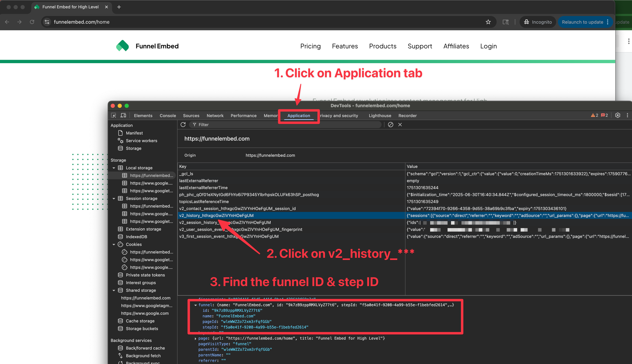
Task: Click the issues count icon in DevTools
Action: [604, 115]
